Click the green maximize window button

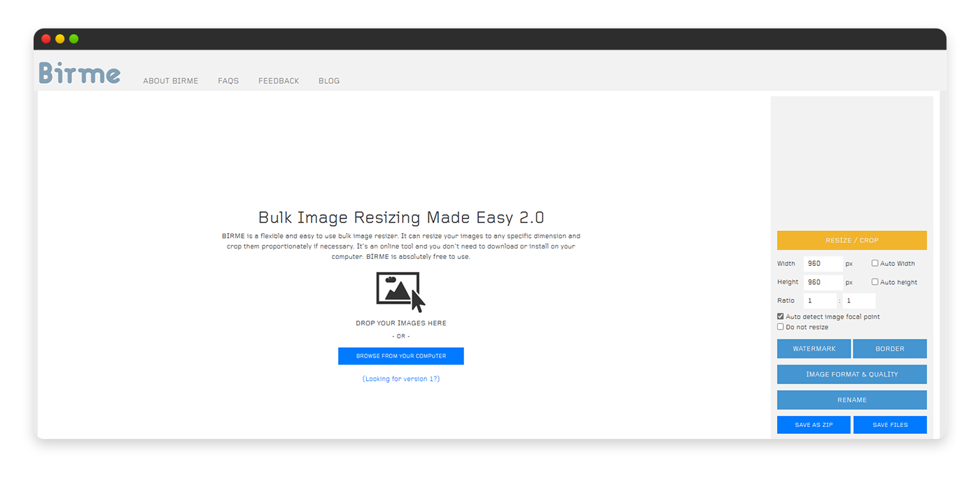click(x=74, y=38)
